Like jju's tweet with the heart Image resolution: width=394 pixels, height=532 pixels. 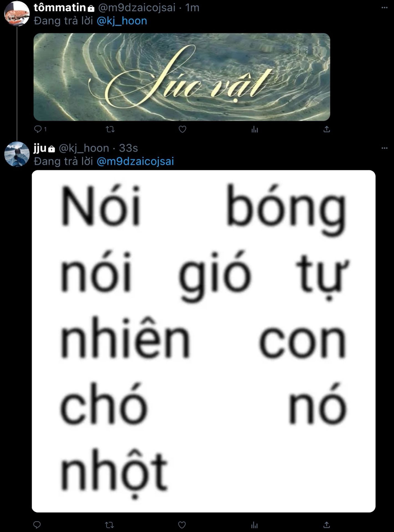pyautogui.click(x=182, y=525)
